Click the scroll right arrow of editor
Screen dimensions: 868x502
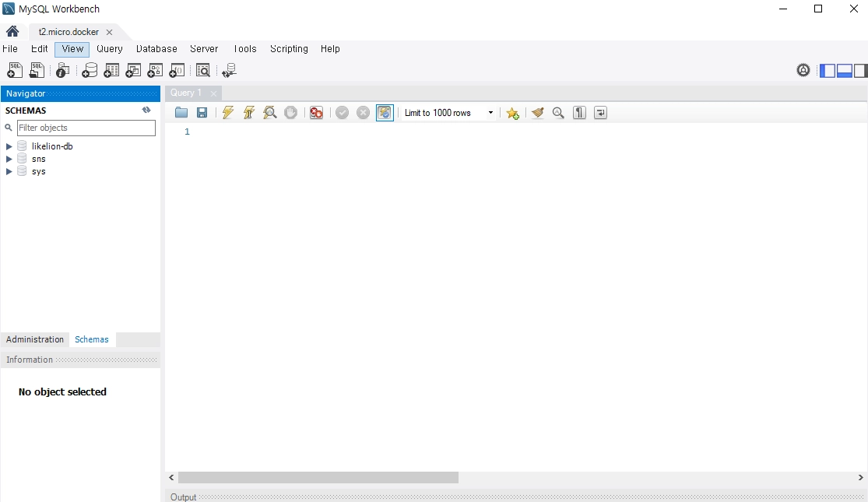click(x=861, y=478)
